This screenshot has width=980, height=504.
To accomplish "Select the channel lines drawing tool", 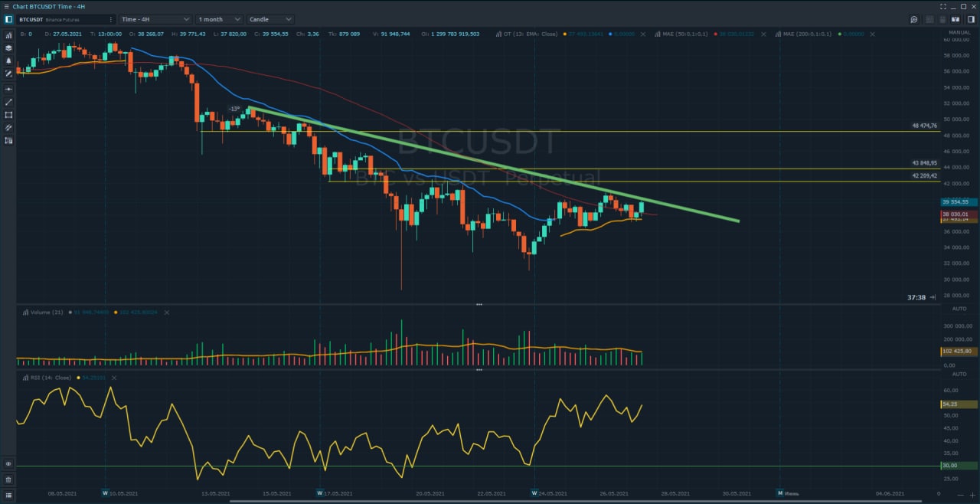I will (8, 128).
